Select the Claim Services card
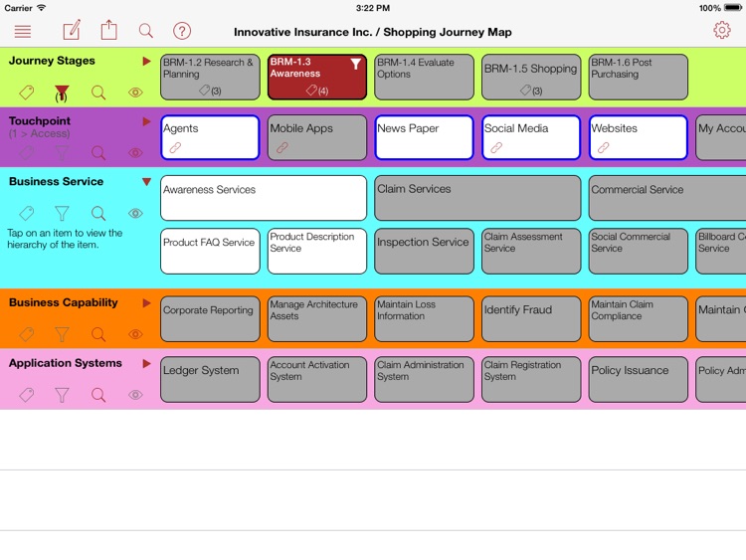Viewport: 746px width, 560px height. coord(477,198)
